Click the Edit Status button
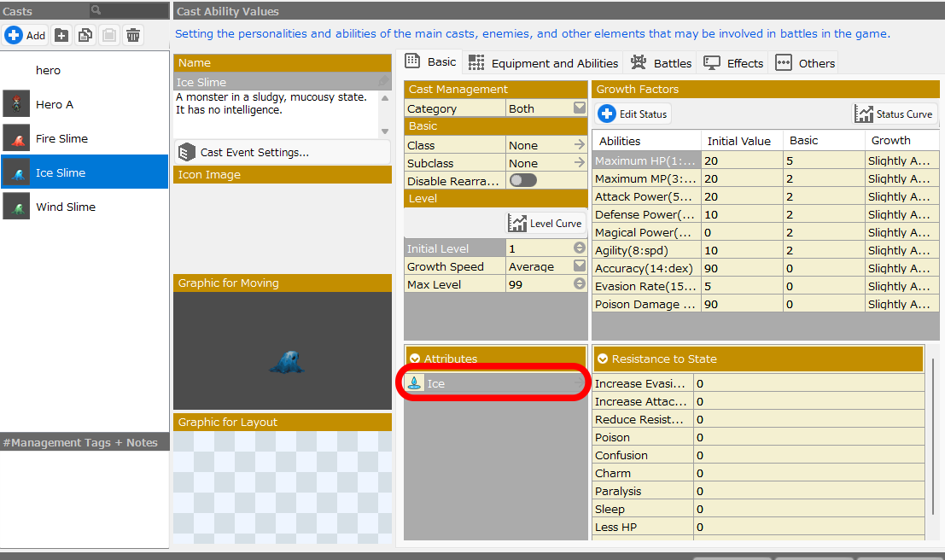The width and height of the screenshot is (945, 560). 633,114
